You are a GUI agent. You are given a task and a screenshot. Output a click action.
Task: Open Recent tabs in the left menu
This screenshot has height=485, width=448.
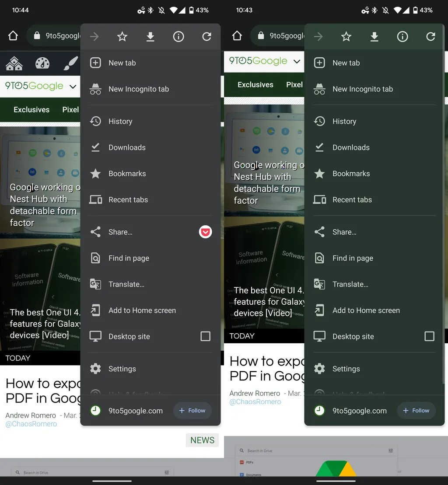point(150,200)
